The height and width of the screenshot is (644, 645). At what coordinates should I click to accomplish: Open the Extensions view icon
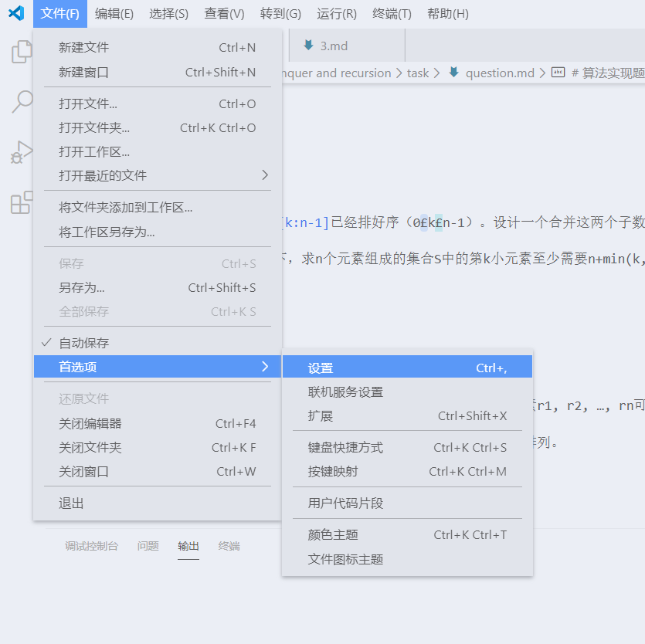click(x=21, y=202)
